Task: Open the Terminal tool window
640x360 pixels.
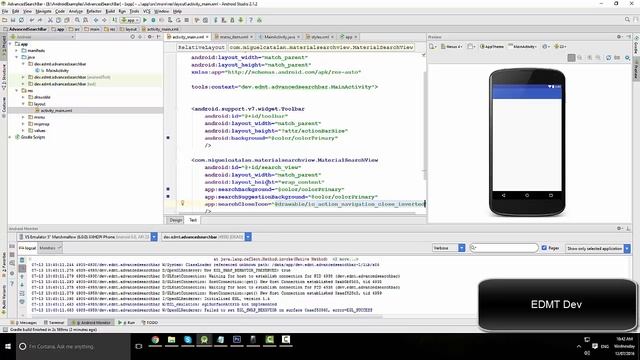Action: pos(54,322)
